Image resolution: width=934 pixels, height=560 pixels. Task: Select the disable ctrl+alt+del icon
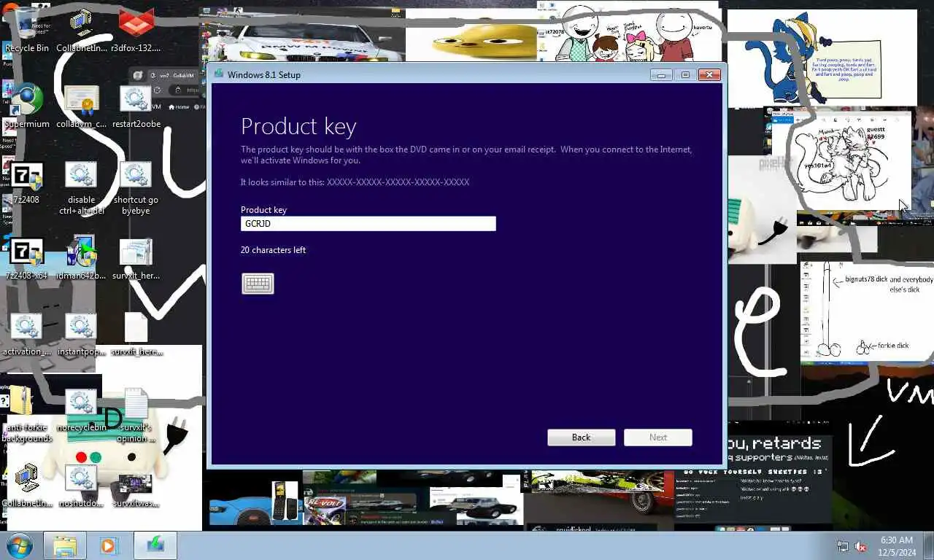coord(82,188)
